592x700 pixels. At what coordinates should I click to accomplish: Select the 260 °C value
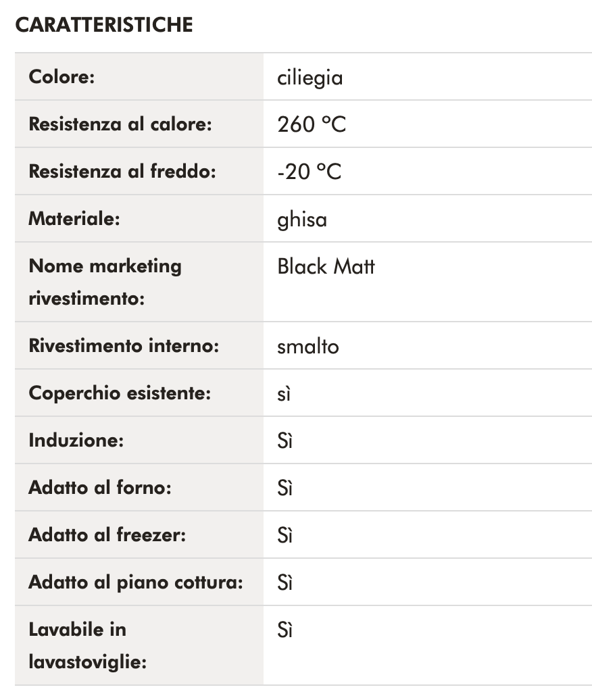[312, 125]
